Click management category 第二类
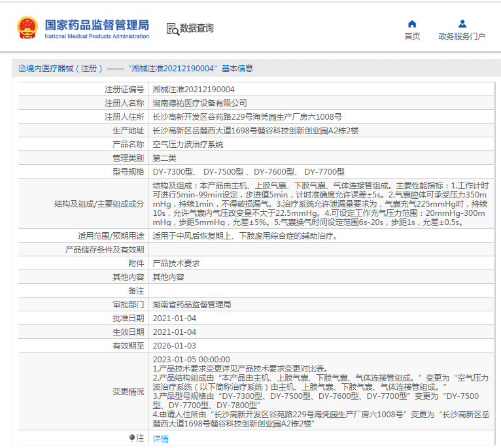Viewport: 501px width, 448px height. coord(165,158)
